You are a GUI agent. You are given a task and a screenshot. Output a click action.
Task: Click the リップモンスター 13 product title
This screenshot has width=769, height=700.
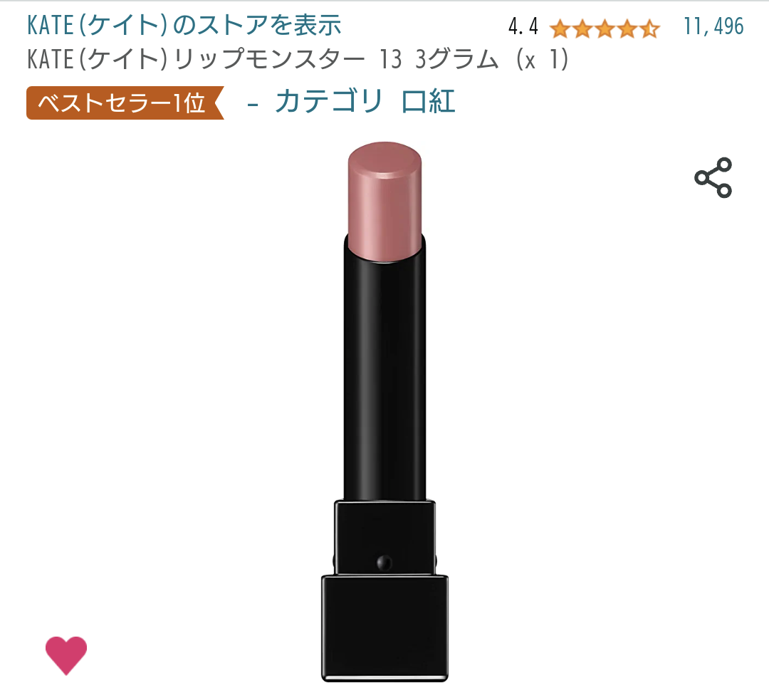(x=288, y=59)
